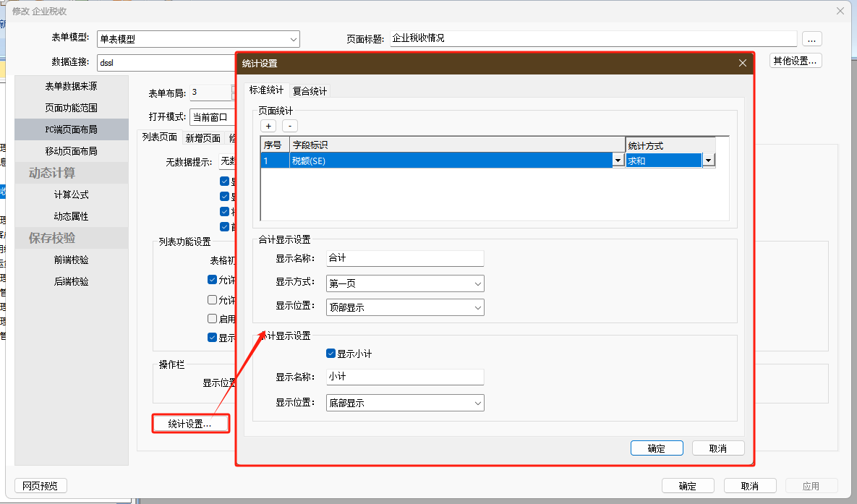The height and width of the screenshot is (504, 857).
Task: Open the 统计方式 dropdown showing 求和
Action: pyautogui.click(x=708, y=161)
